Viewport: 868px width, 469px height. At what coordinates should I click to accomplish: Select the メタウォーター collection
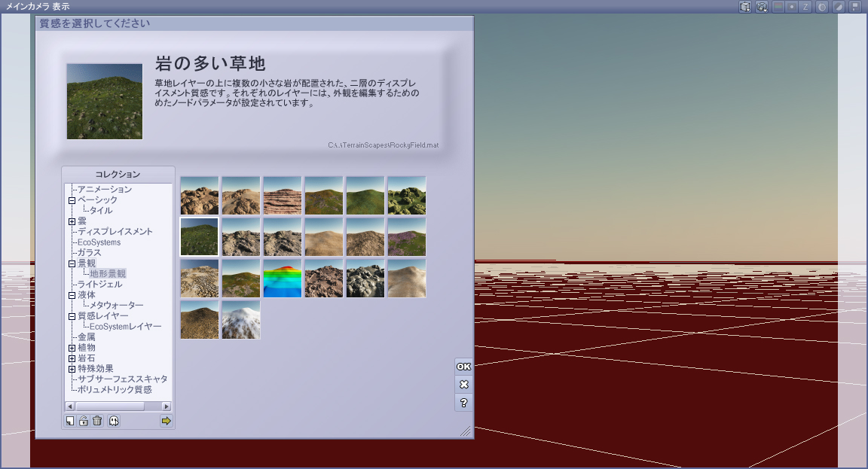pos(117,305)
